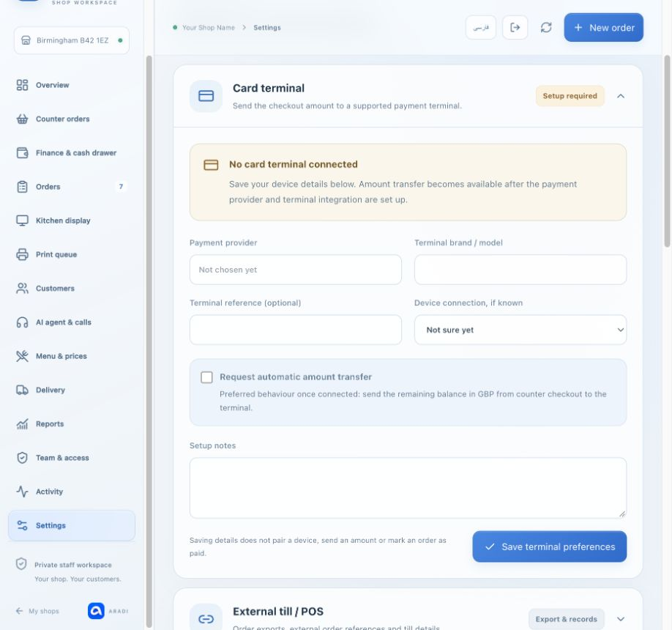Open Device connection dropdown

click(x=520, y=330)
